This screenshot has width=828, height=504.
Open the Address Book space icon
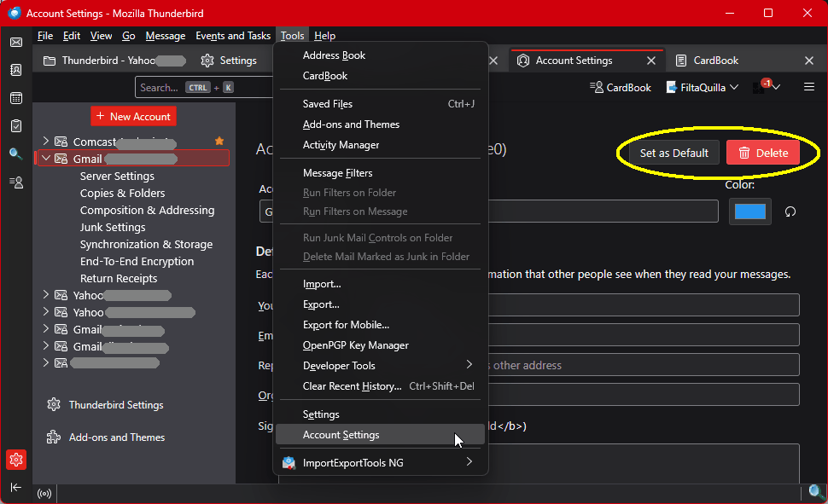click(x=16, y=70)
